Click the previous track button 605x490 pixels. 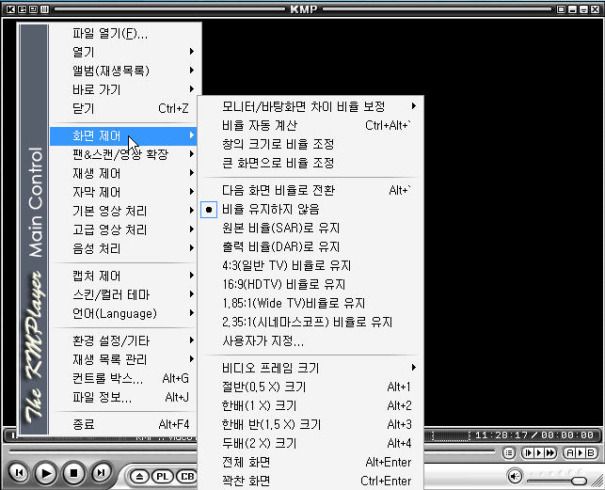19,472
